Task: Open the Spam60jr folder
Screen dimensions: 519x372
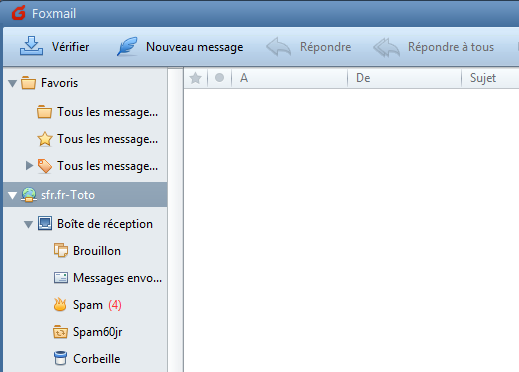Action: pos(97,332)
